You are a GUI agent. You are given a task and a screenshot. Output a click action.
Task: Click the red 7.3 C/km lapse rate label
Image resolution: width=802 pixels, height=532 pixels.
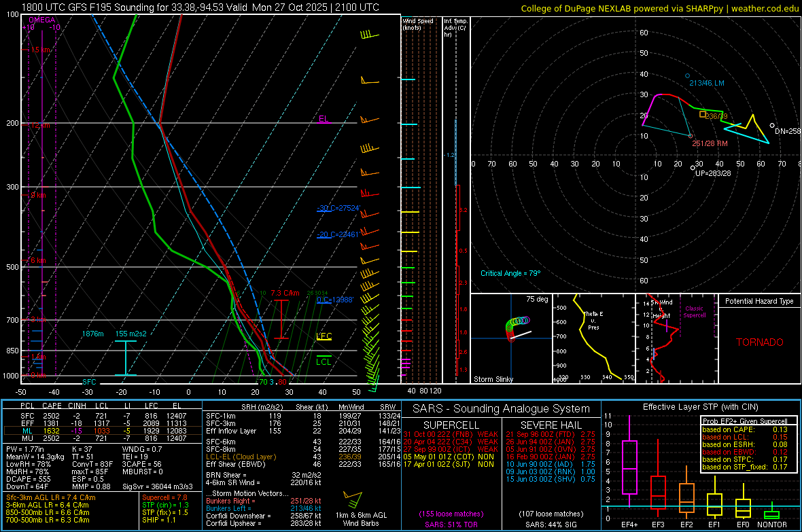(x=285, y=293)
